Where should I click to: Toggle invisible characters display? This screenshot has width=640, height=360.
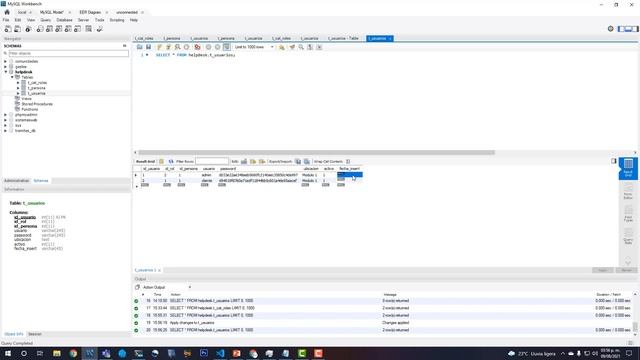coord(310,47)
